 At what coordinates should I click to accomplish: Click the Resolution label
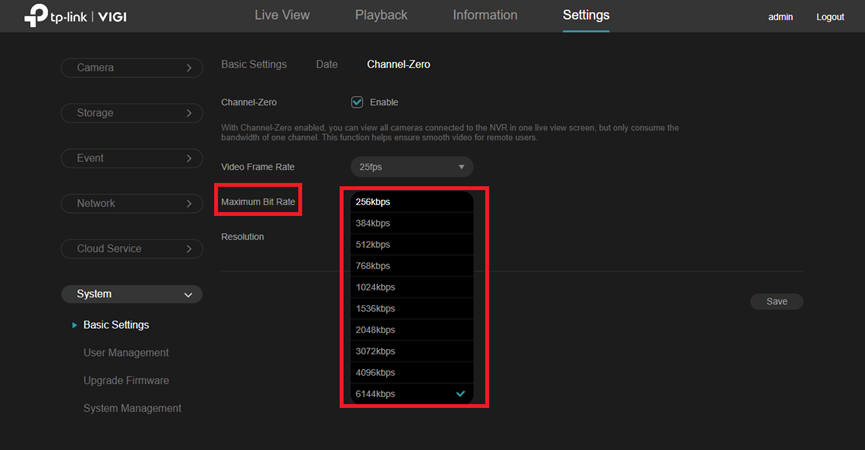[243, 237]
